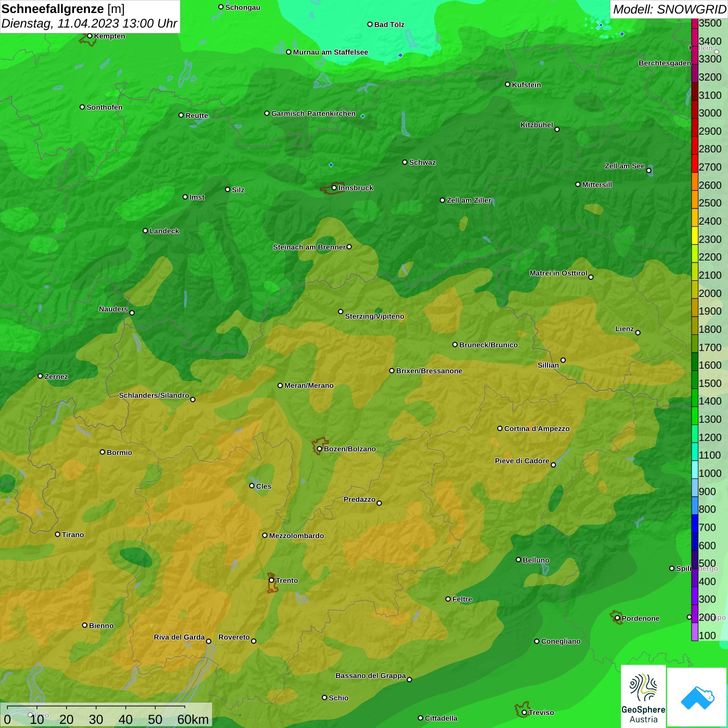Select the Schneefallgrenze [m] title
Viewport: 728px width, 728px height.
(63, 9)
